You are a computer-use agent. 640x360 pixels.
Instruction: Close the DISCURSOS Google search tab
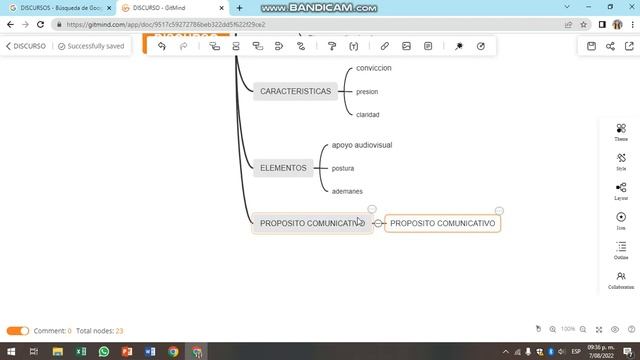[x=109, y=8]
